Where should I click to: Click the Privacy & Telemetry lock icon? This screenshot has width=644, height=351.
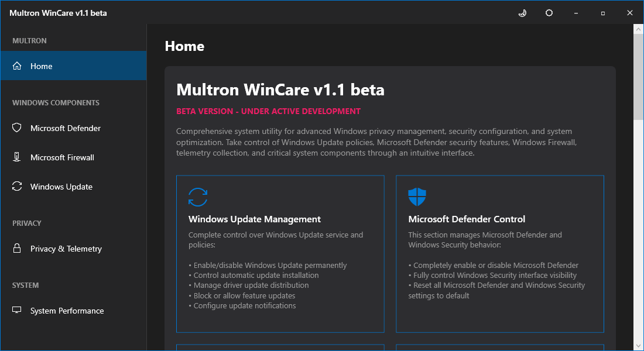tap(17, 248)
